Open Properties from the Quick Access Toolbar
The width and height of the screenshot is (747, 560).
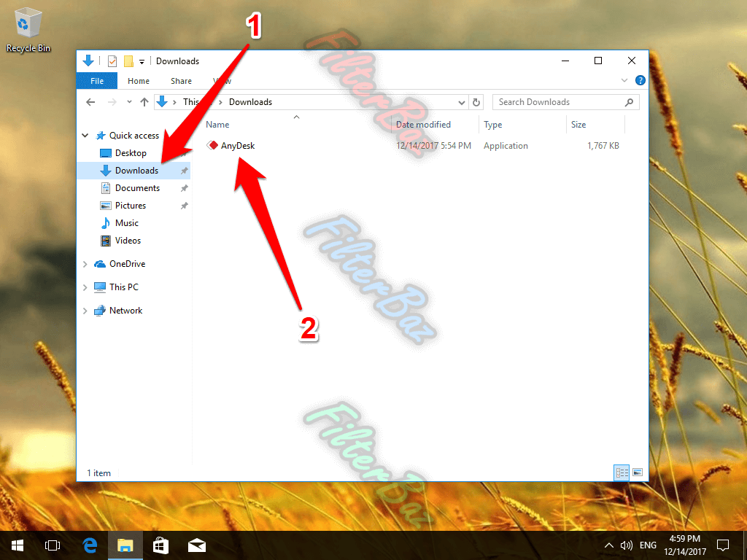(x=111, y=61)
